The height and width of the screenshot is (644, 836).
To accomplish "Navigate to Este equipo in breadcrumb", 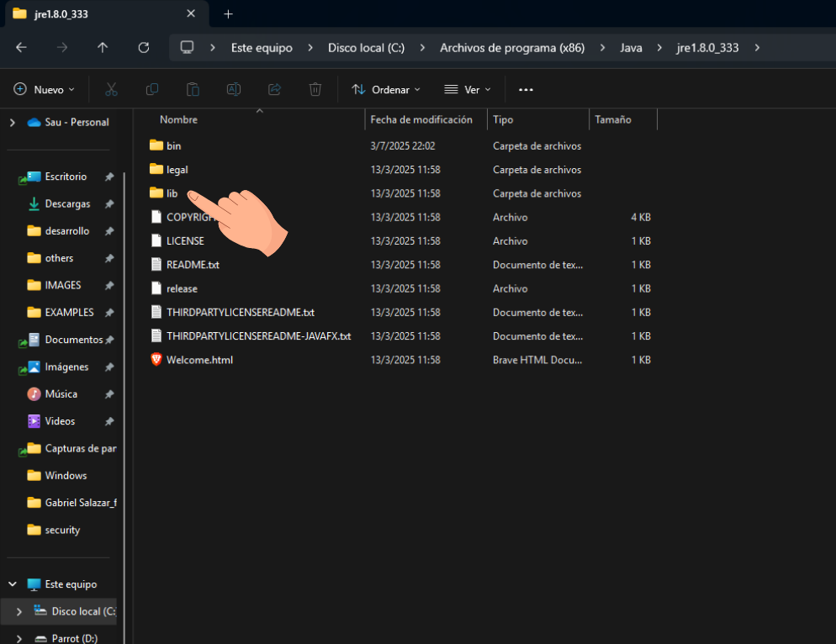I will 262,48.
